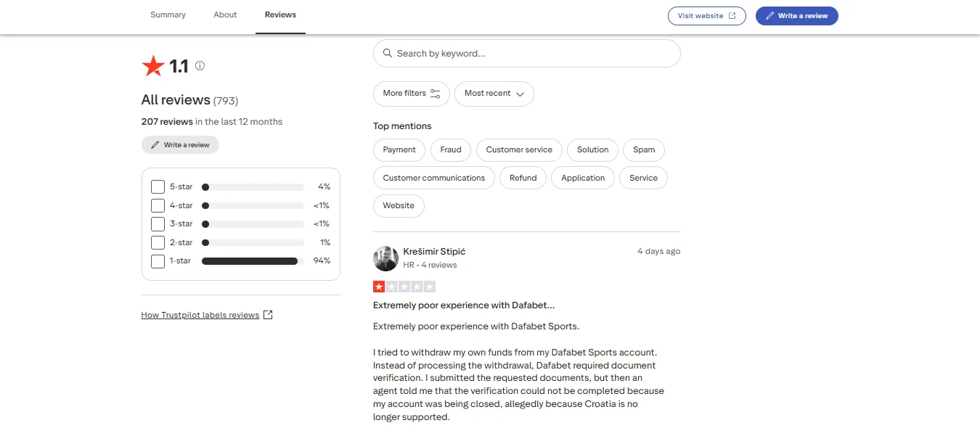This screenshot has width=980, height=436.
Task: Click the Visit website button
Action: pos(707,16)
